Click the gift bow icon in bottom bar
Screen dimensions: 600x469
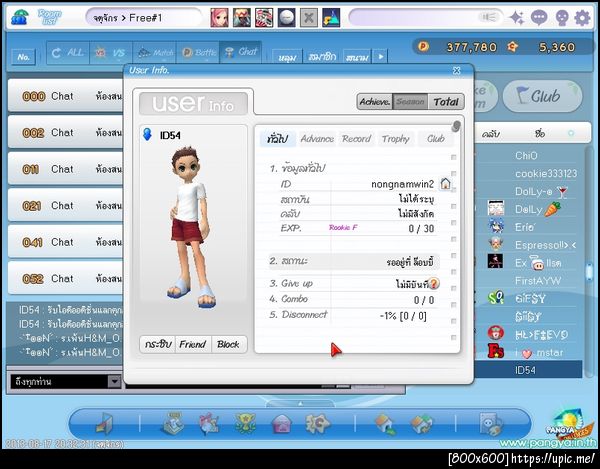[209, 424]
